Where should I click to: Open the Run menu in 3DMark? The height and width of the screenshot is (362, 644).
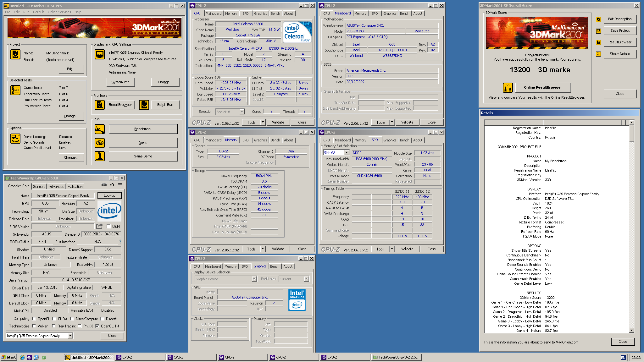tap(26, 12)
